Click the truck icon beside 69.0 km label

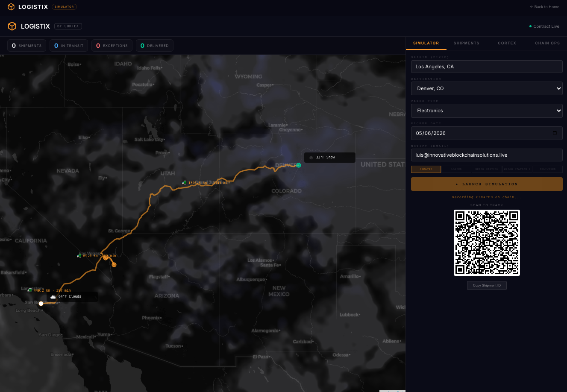79,256
